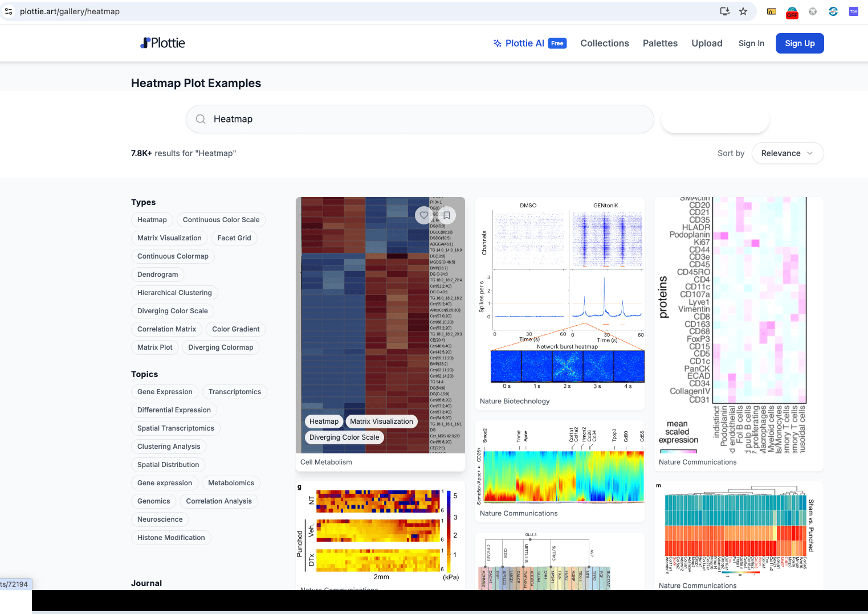Click the install app icon in address bar
Image resolution: width=868 pixels, height=614 pixels.
[x=725, y=11]
